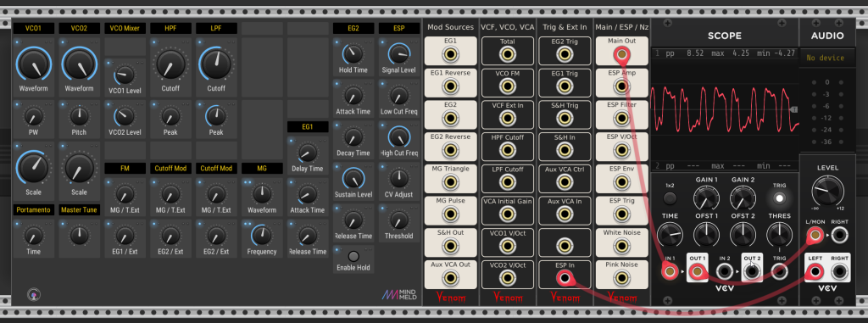The image size is (868, 323).
Task: Click the Scope waveform display
Action: point(725,109)
